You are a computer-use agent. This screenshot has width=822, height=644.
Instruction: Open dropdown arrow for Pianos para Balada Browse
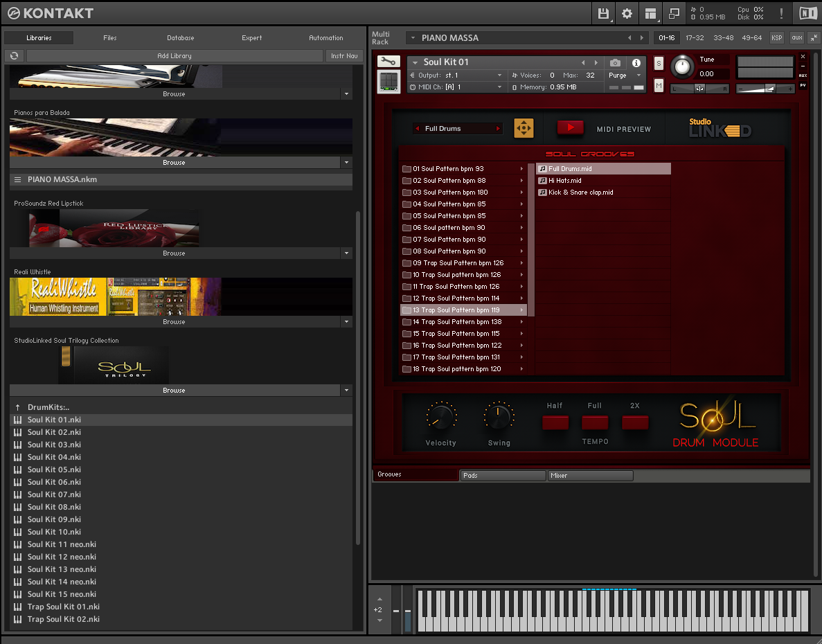(346, 163)
